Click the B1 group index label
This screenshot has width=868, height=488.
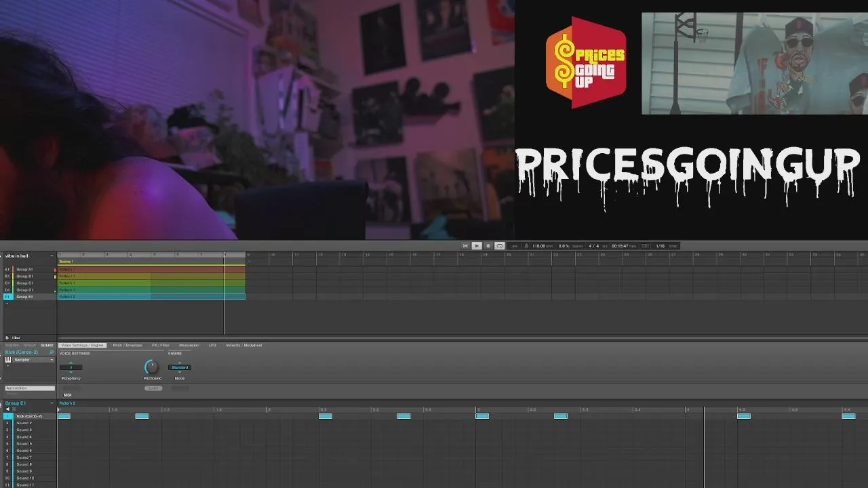(x=7, y=276)
